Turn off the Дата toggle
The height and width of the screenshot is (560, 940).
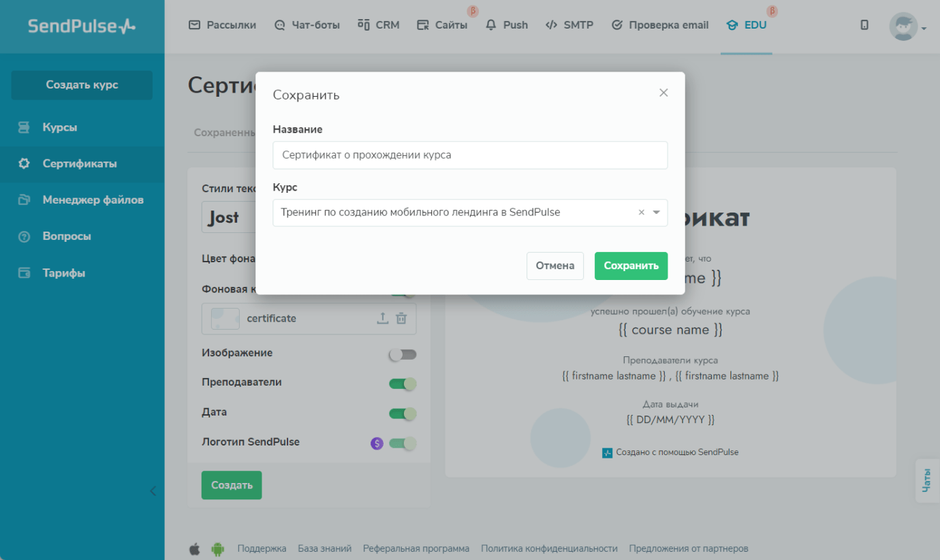pos(402,414)
